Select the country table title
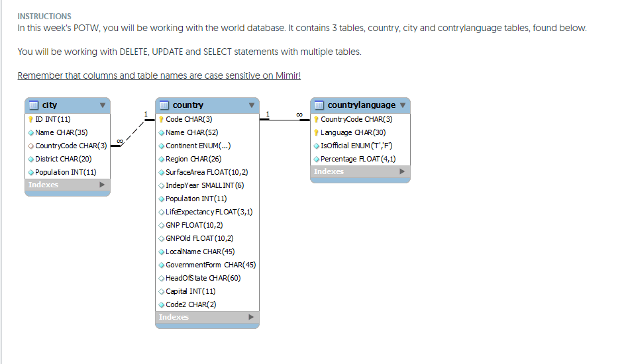The height and width of the screenshot is (364, 624). [x=188, y=105]
